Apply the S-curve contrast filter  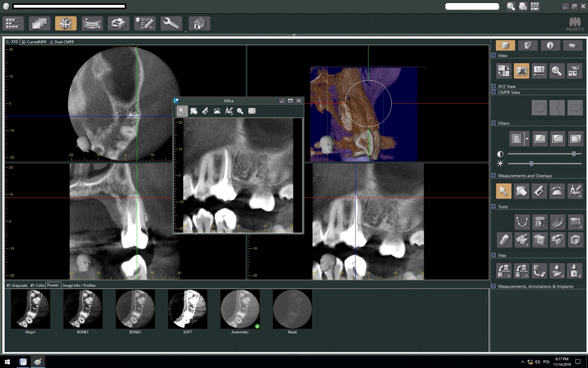tap(540, 139)
